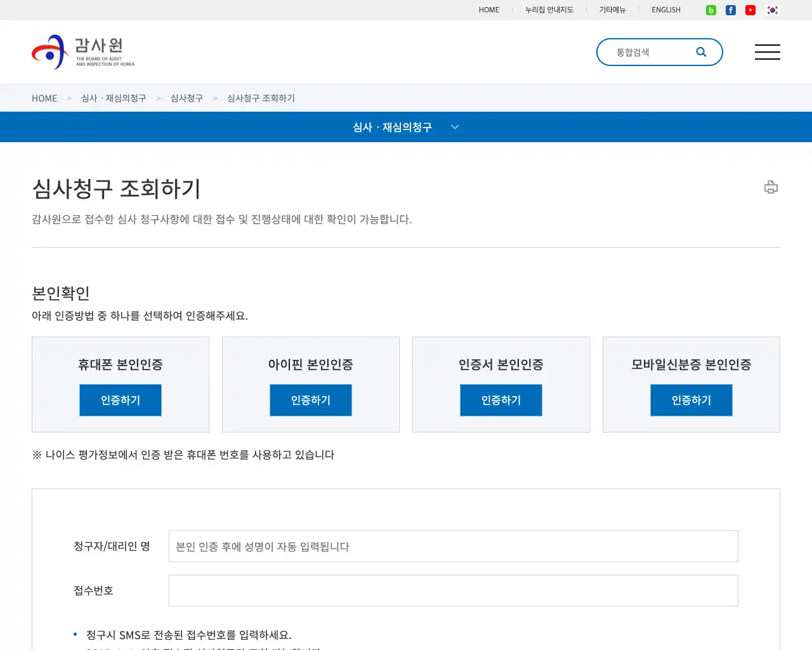The image size is (812, 650).
Task: Open 심사 · 재심의청구 breadcrumb link
Action: (114, 98)
